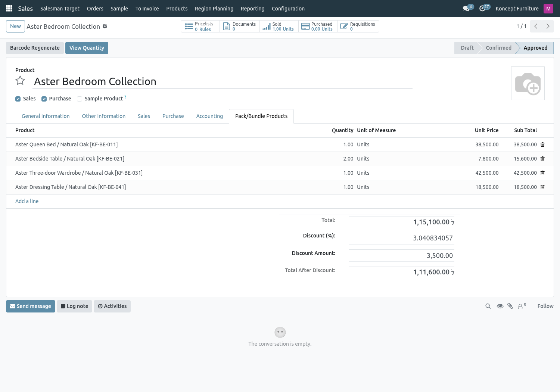560x392 pixels.
Task: Toggle the Sales checkbox
Action: [18, 99]
